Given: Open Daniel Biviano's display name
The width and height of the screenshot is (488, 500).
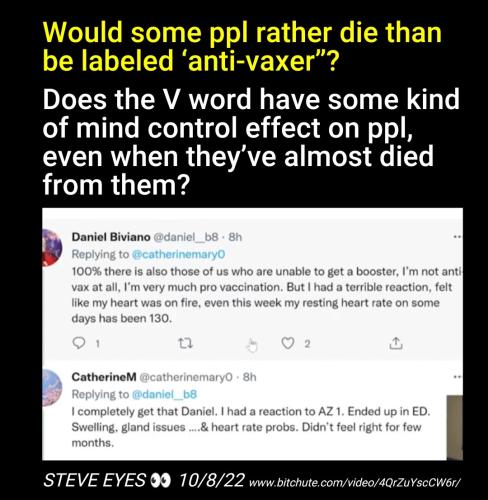Looking at the screenshot, I should click(111, 237).
